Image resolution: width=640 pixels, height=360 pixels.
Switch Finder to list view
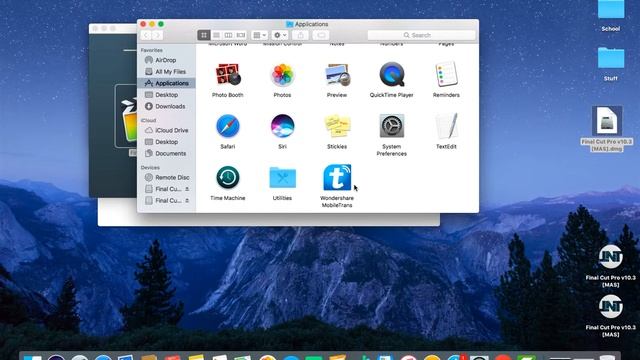click(216, 35)
